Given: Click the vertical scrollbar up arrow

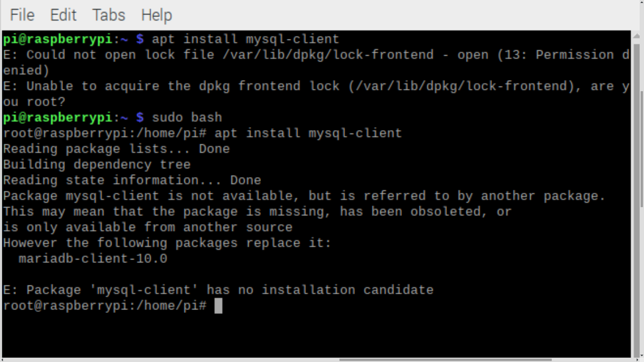Looking at the screenshot, I should [636, 36].
